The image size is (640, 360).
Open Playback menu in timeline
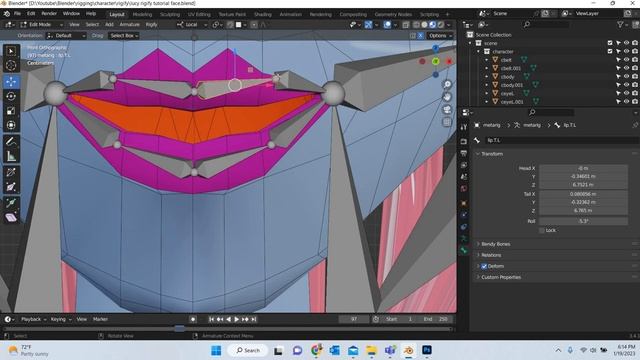pyautogui.click(x=33, y=319)
